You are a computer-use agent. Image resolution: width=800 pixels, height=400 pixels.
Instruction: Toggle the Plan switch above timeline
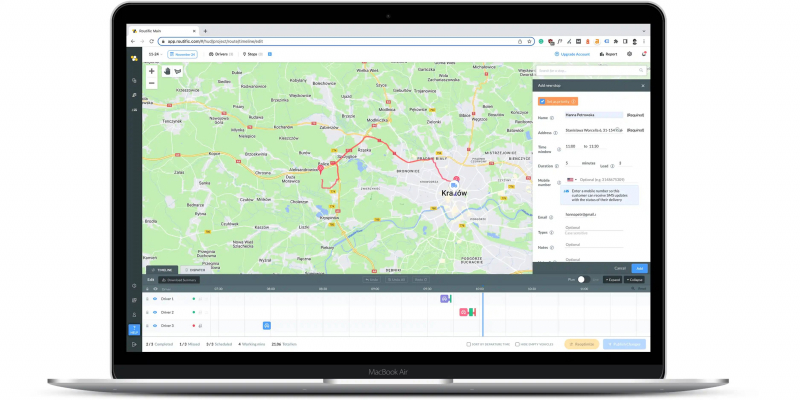click(x=582, y=280)
